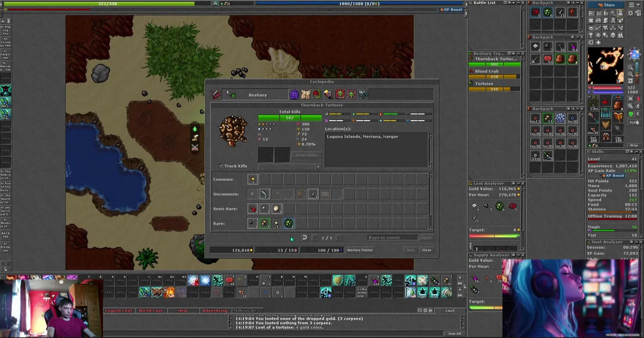Click the Stop button below equipment

click(634, 146)
